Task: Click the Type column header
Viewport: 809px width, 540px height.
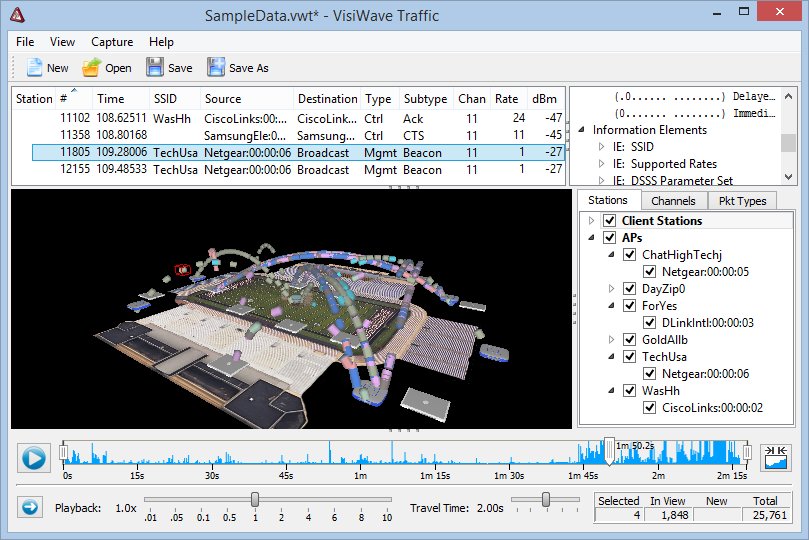Action: [380, 99]
